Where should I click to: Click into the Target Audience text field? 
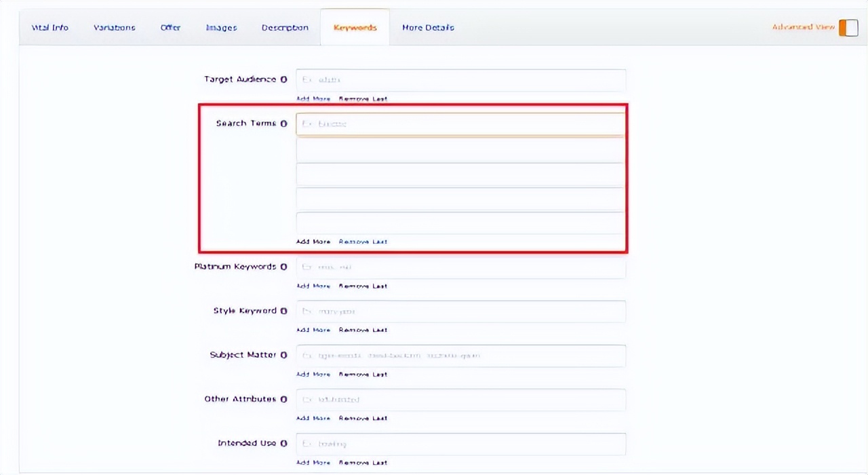tap(460, 80)
